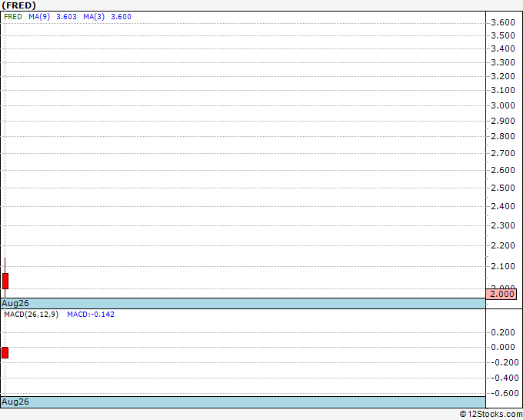Click the MA(9) legend label

39,17
